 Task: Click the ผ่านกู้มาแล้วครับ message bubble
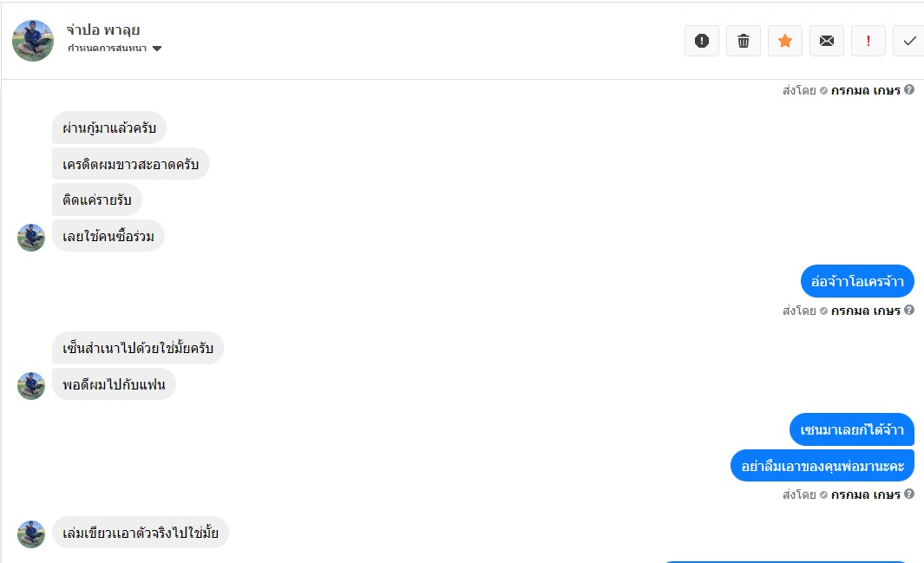point(109,128)
